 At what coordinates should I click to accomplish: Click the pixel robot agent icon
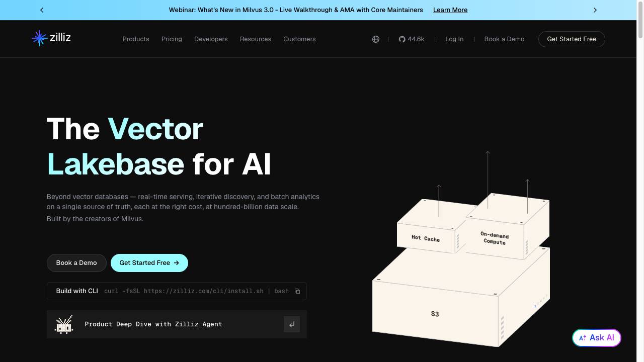(64, 324)
